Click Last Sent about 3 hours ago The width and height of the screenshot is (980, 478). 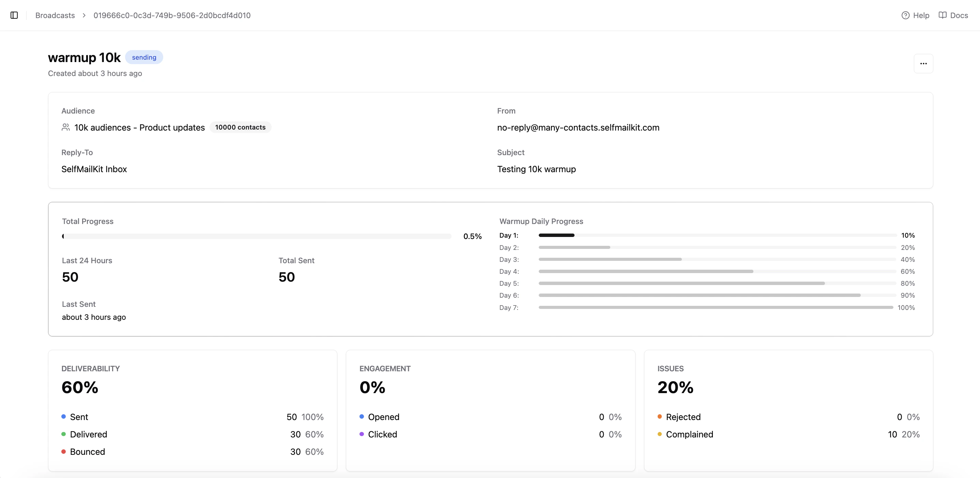coord(94,317)
